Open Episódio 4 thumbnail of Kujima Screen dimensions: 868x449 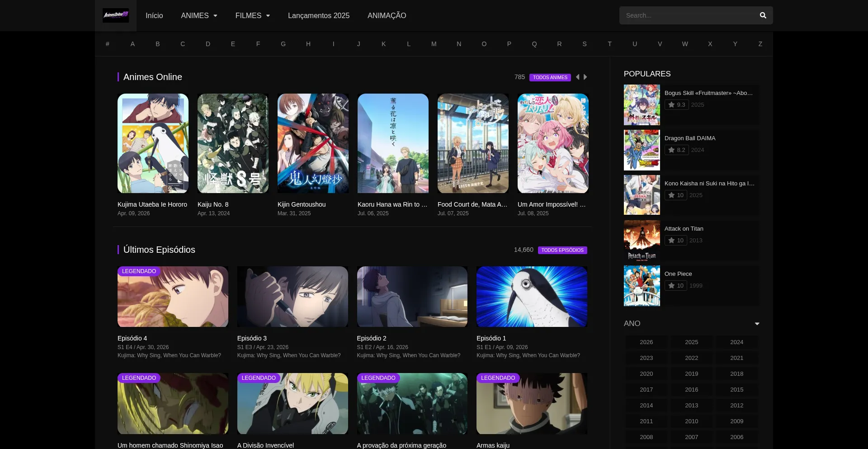click(x=173, y=297)
